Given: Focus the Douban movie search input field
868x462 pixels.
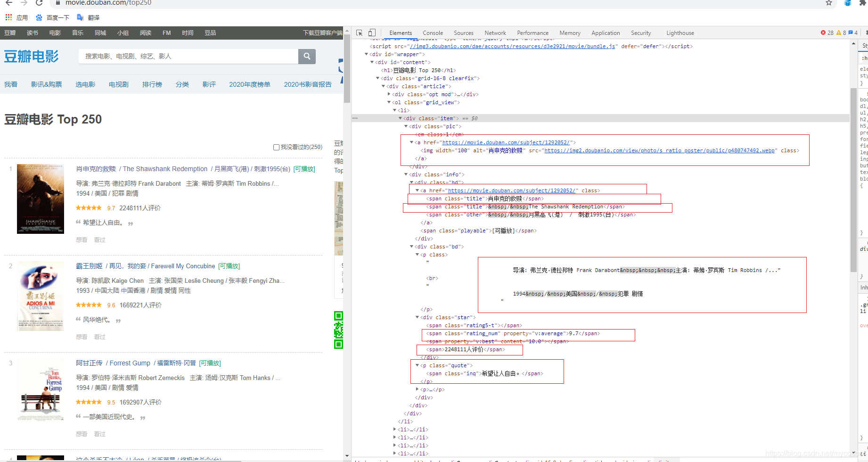Looking at the screenshot, I should point(188,56).
